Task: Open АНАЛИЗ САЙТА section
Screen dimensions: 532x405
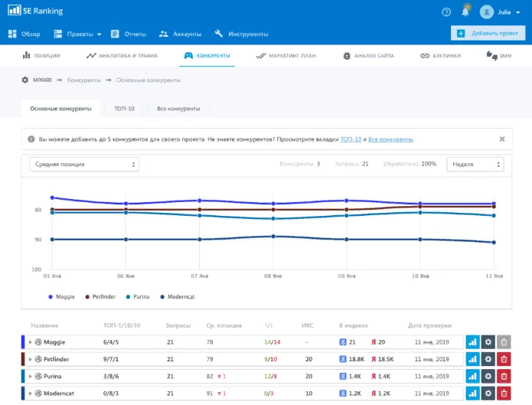Action: [368, 55]
